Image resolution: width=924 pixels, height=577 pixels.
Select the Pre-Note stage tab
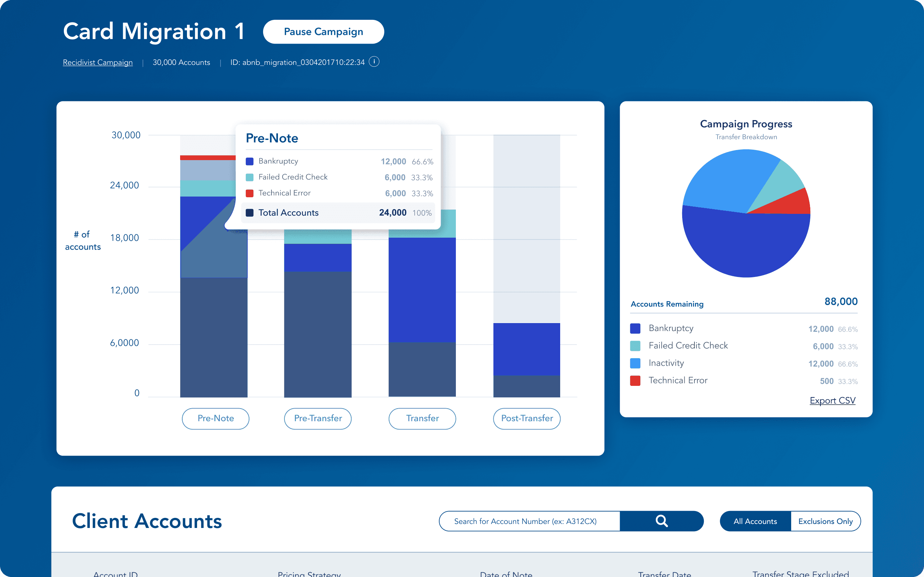click(215, 419)
